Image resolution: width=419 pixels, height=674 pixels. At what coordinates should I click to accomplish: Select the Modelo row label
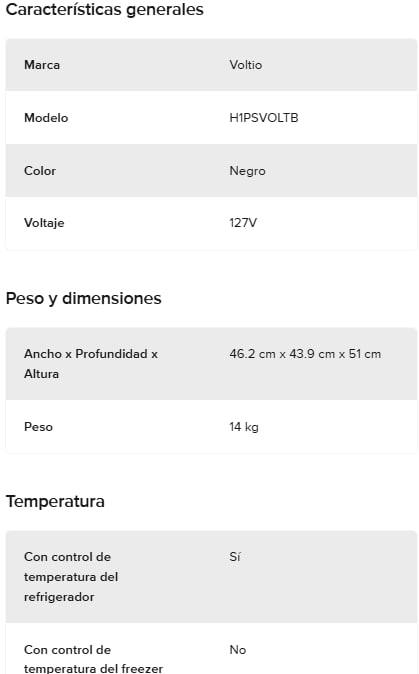pos(46,118)
